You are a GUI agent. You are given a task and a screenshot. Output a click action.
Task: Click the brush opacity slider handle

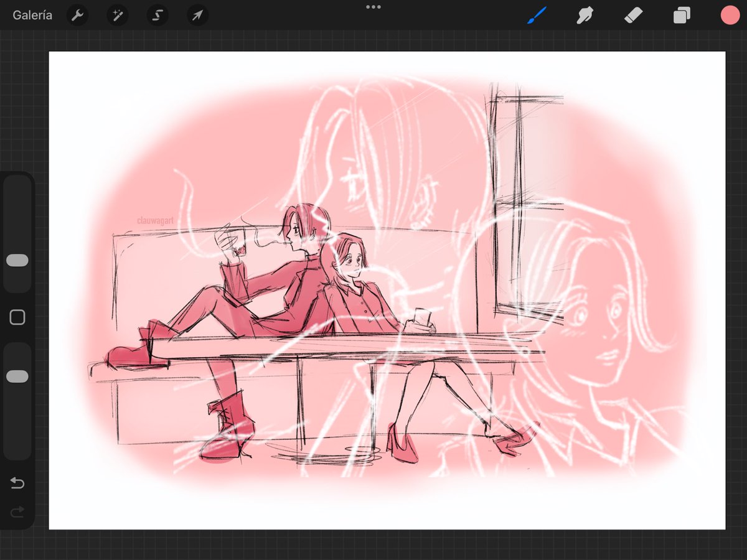[17, 376]
